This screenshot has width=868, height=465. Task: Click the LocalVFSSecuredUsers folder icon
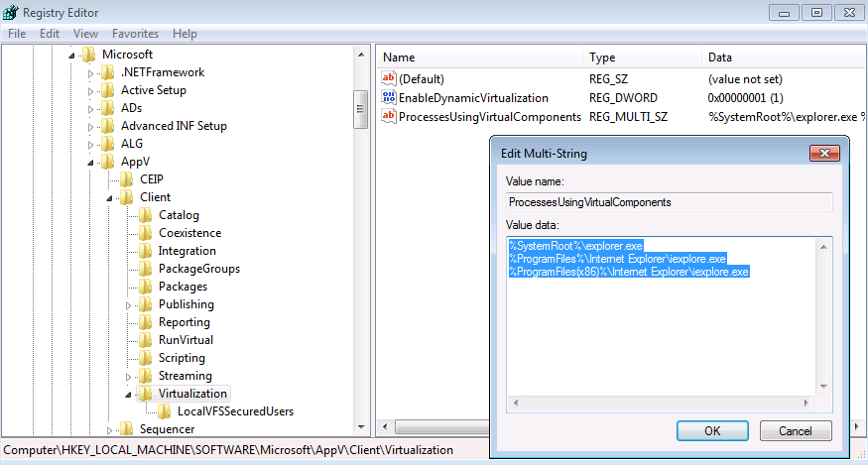[164, 411]
